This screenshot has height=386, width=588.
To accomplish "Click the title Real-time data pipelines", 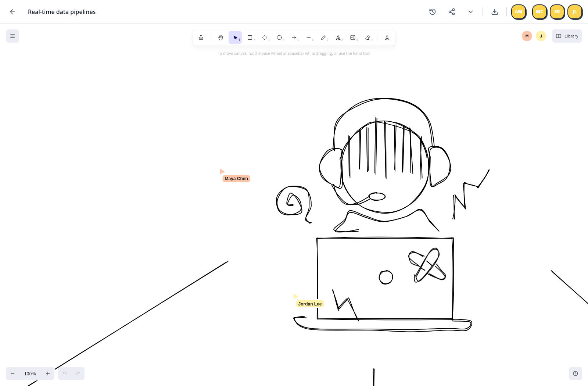I will coord(62,12).
